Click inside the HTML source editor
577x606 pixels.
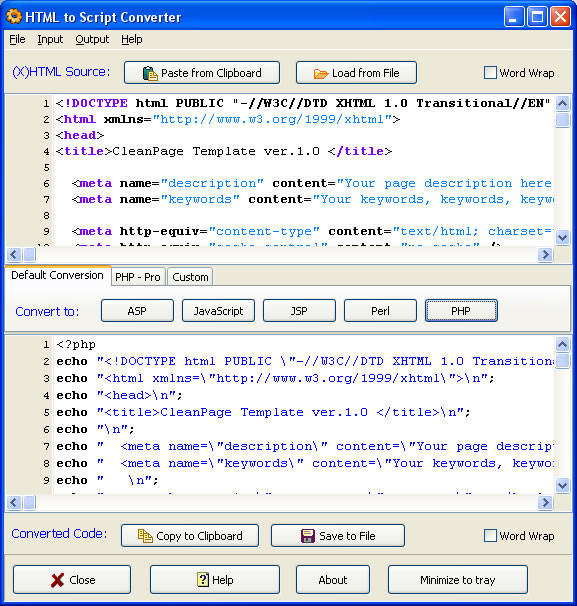point(280,170)
